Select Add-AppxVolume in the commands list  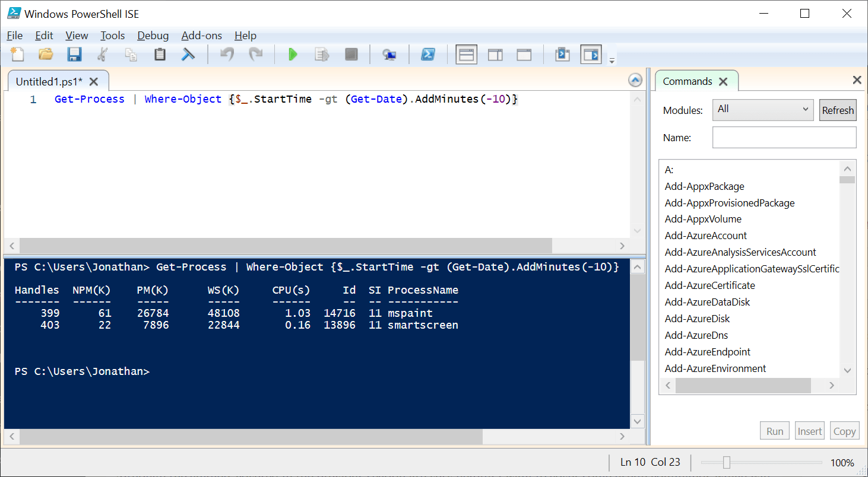point(703,219)
